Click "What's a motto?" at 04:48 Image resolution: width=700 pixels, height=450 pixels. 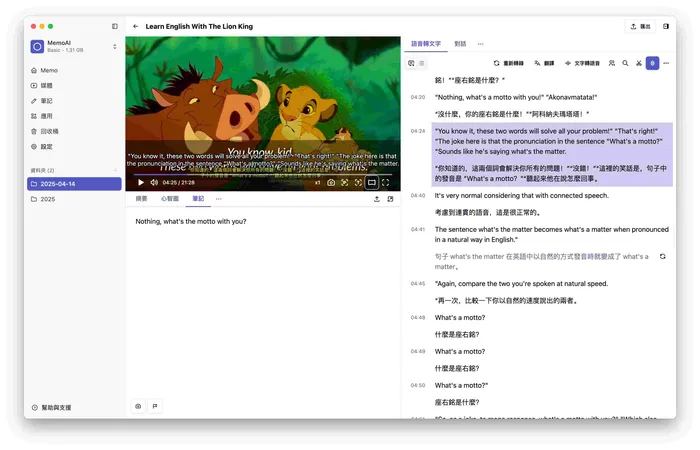[460, 318]
